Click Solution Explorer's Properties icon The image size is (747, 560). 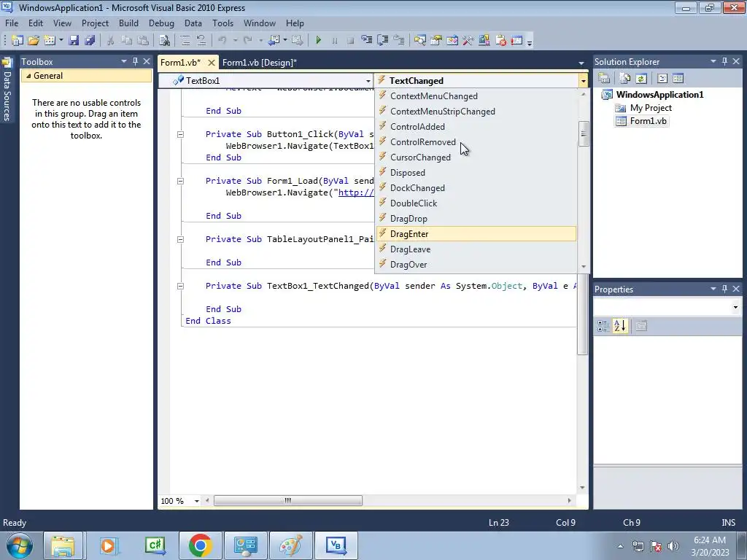coord(604,78)
